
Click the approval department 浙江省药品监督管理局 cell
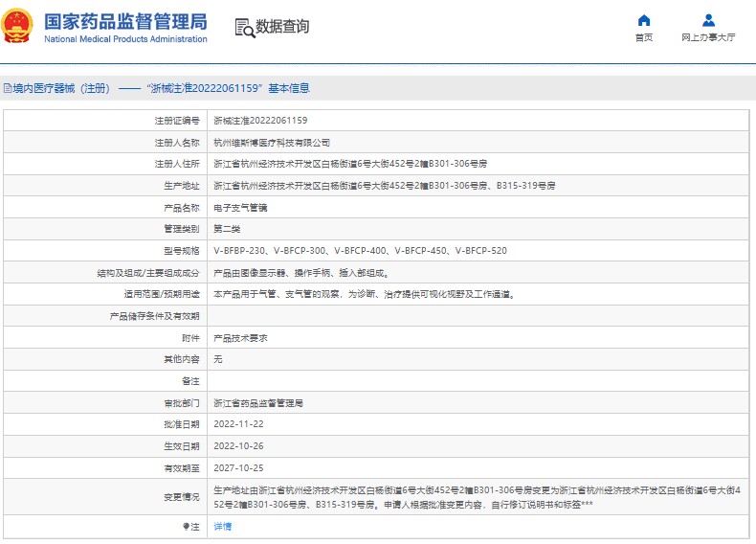pyautogui.click(x=257, y=403)
